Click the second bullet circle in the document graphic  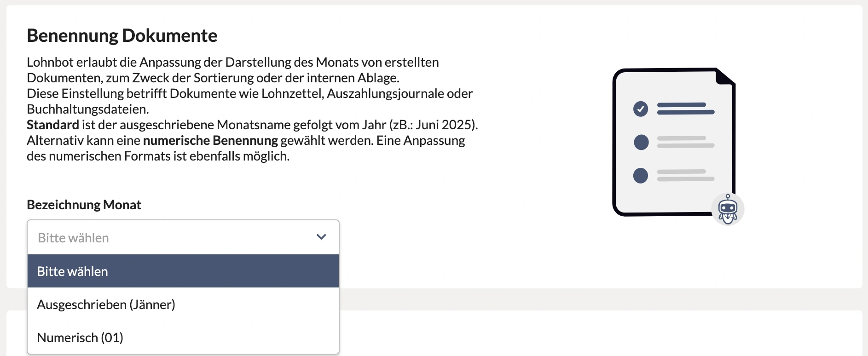click(x=640, y=142)
